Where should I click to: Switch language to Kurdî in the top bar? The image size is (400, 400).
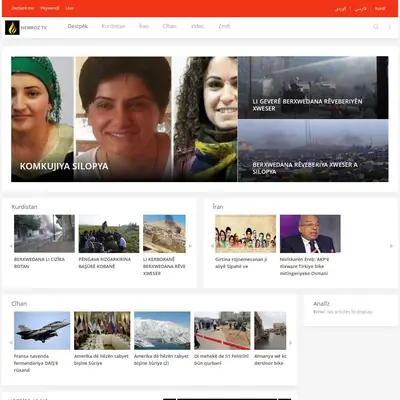pos(380,8)
